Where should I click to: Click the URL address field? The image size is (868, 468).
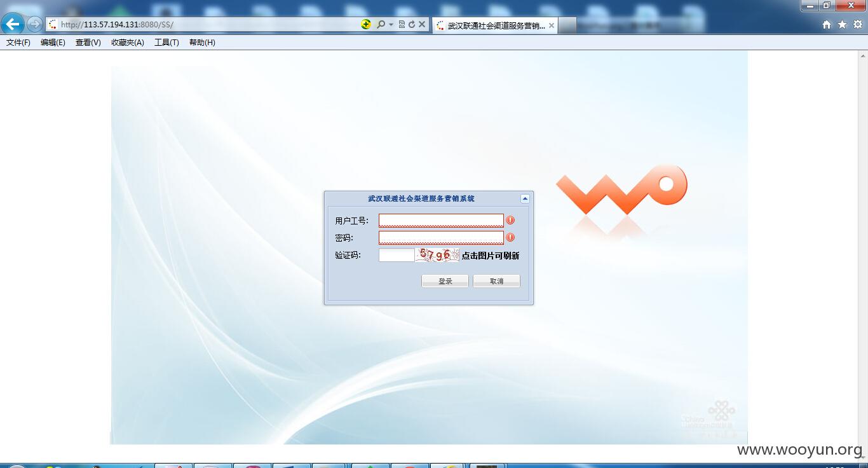208,24
